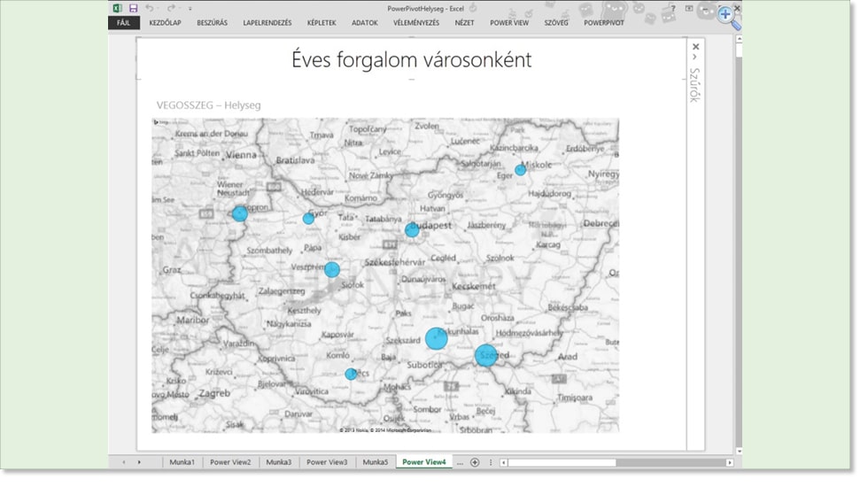Open the FÁJL menu
The image size is (868, 487).
pos(123,23)
